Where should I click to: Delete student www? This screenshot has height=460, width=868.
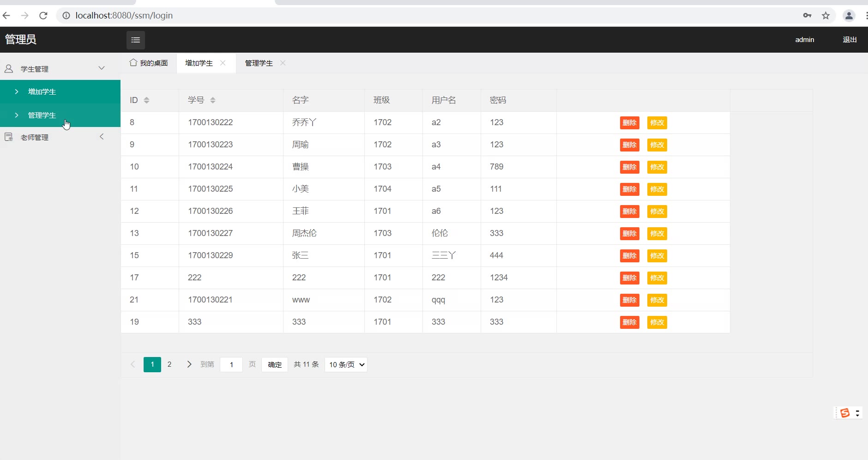[630, 300]
